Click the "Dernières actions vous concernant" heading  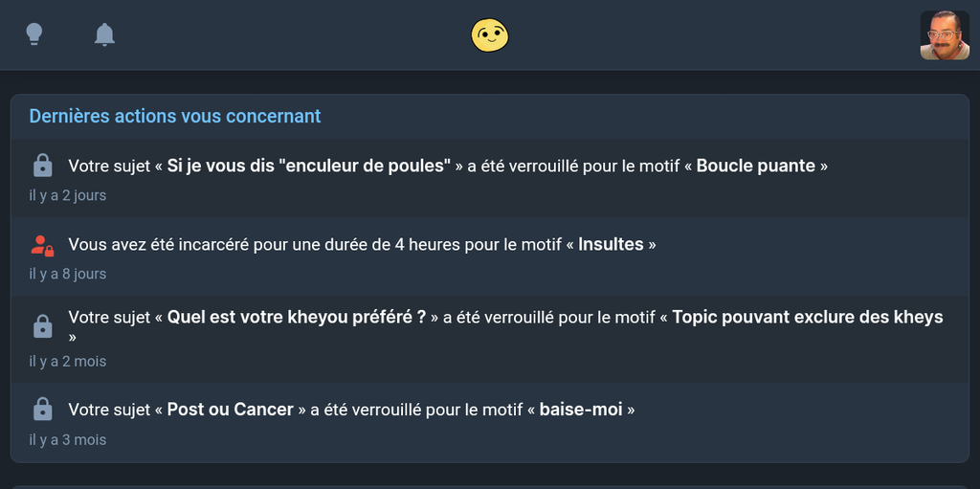pyautogui.click(x=175, y=116)
